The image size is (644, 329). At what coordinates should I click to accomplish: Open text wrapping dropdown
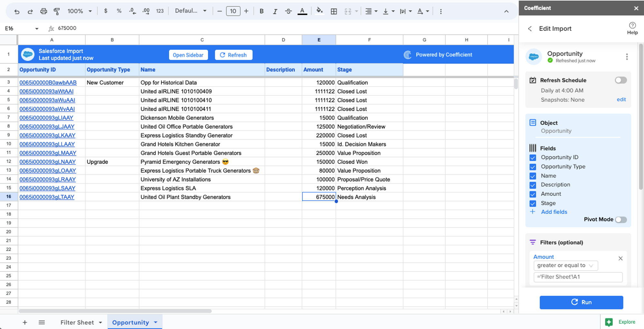click(406, 11)
